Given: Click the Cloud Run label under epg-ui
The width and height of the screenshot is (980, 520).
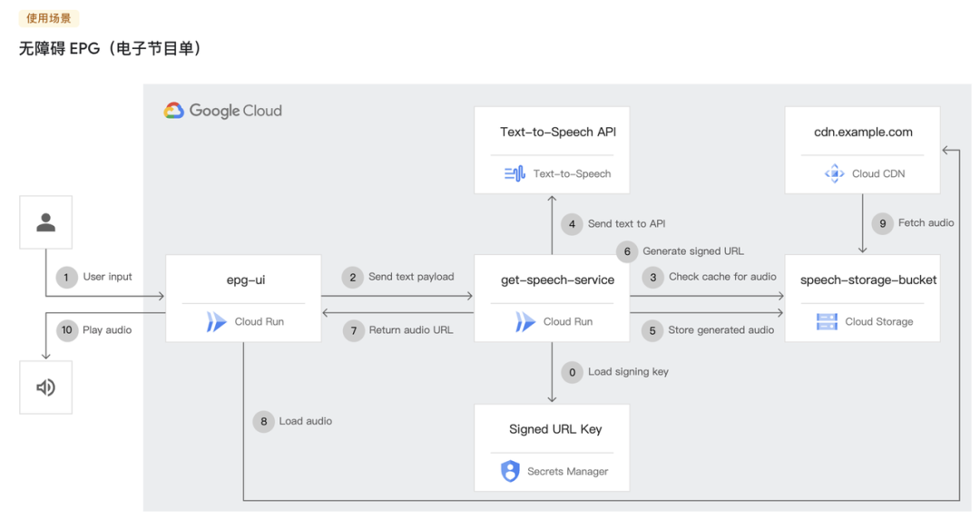Looking at the screenshot, I should point(260,322).
